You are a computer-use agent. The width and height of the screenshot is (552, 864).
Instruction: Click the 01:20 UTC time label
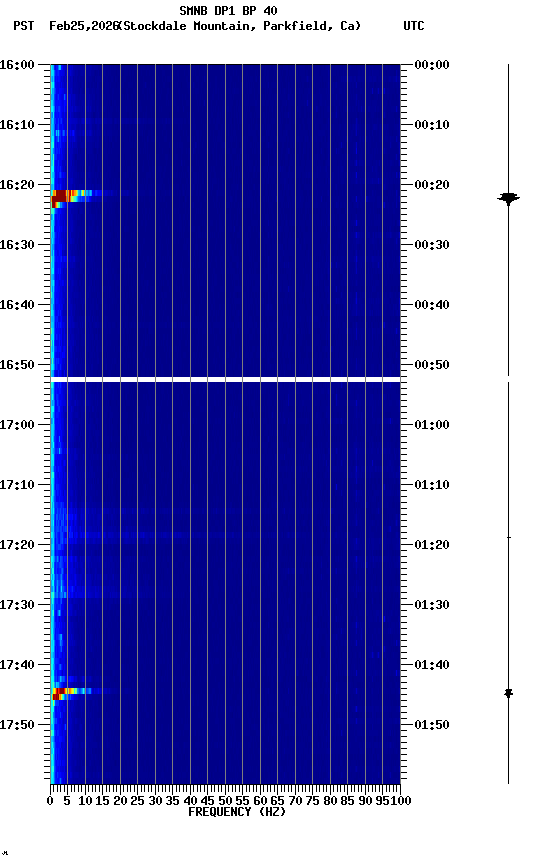click(432, 546)
